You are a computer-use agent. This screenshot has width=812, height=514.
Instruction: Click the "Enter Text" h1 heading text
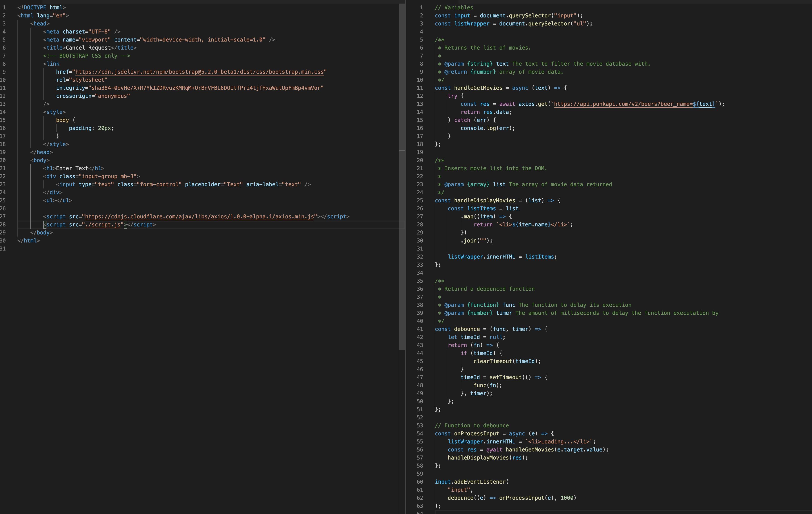click(x=72, y=168)
